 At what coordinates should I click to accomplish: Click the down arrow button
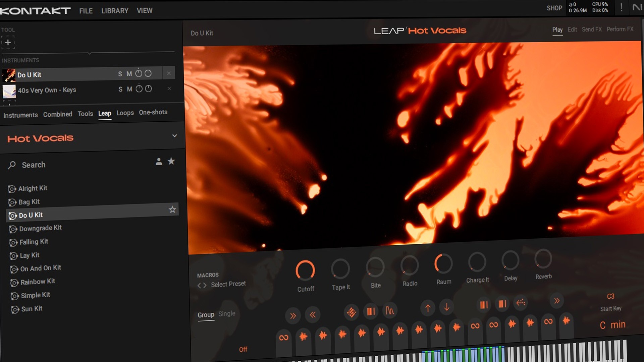pos(447,307)
